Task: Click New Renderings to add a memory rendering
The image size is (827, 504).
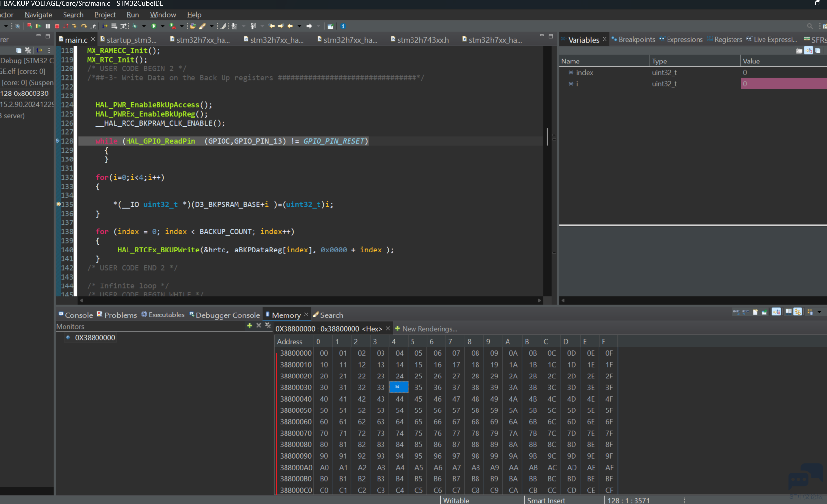Action: (426, 329)
